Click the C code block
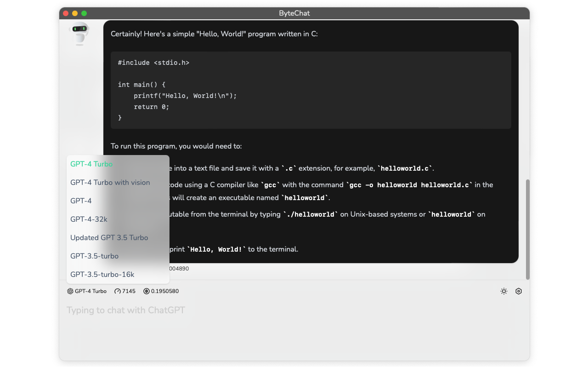Viewport: 588px width, 368px height. tap(311, 90)
